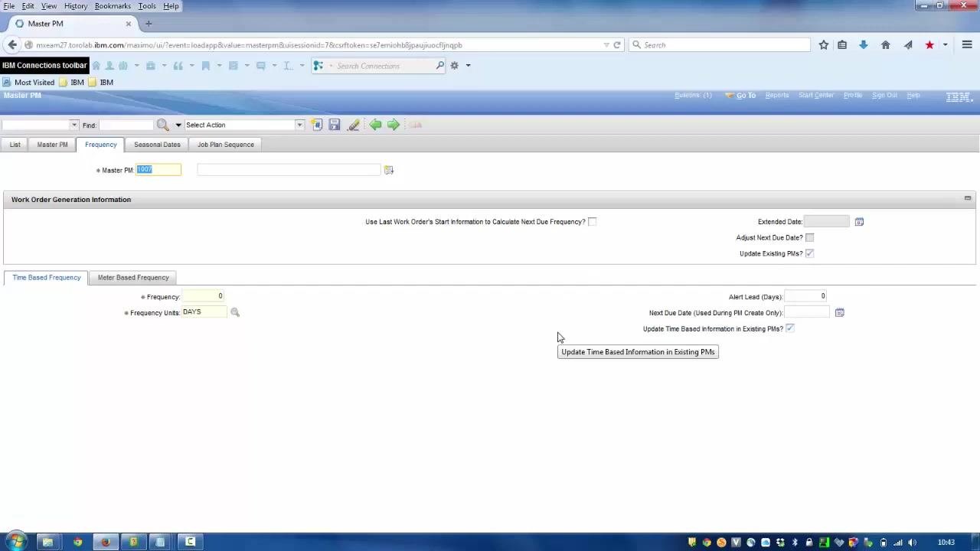Go to next record with green right arrow
Image resolution: width=980 pixels, height=551 pixels.
pos(394,125)
